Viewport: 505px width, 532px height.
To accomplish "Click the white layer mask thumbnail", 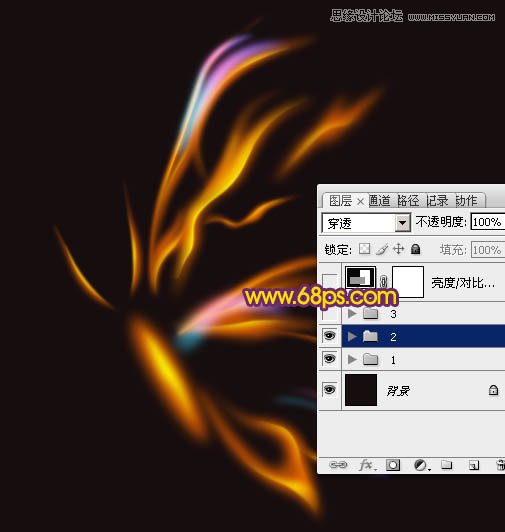I will point(408,282).
